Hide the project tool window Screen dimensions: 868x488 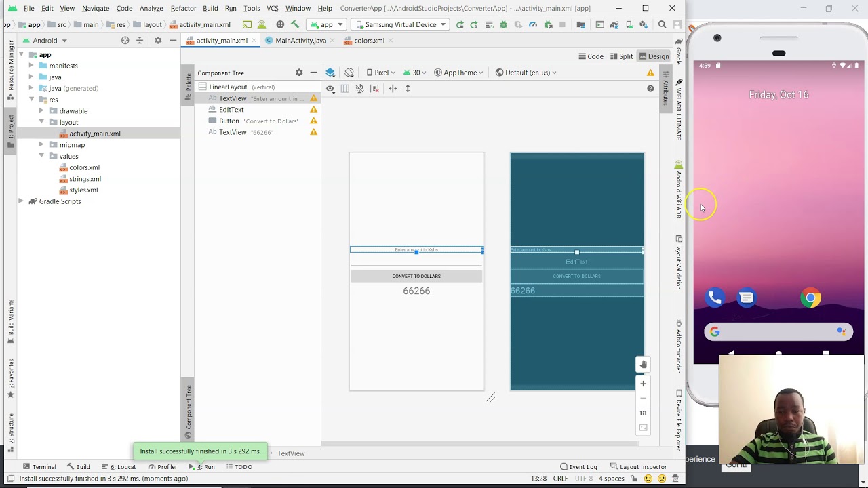point(173,41)
